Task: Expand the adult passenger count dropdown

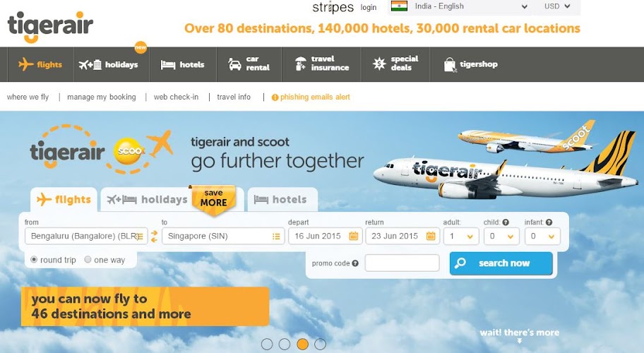Action: tap(461, 237)
